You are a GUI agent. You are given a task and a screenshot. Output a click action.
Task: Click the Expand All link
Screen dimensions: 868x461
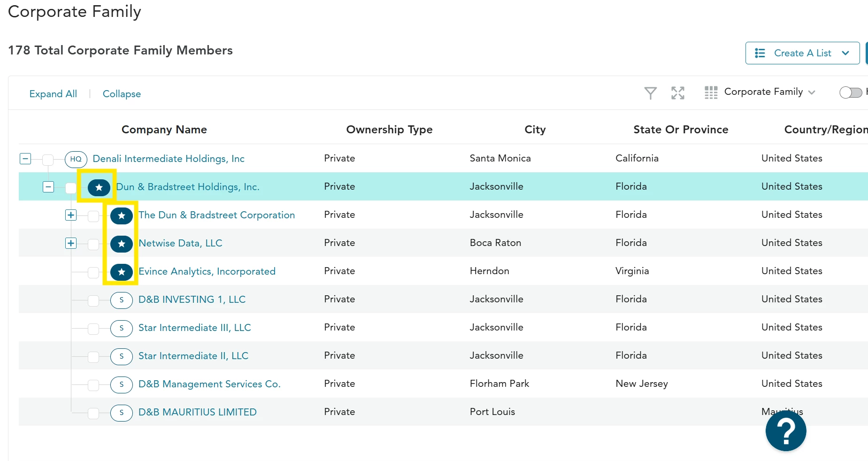[53, 94]
